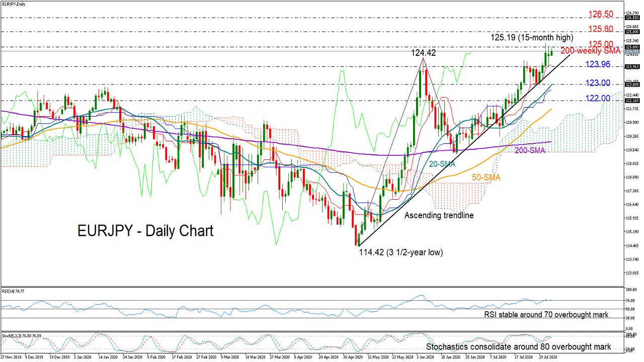Select the 124.42 peak annotation
Viewport: 644px width, 362px height.
tap(423, 52)
